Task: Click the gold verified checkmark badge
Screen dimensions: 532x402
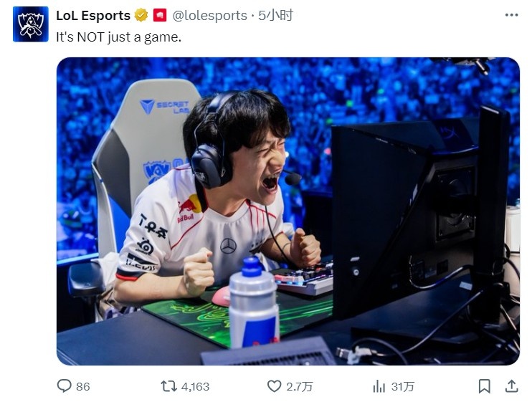Action: pyautogui.click(x=141, y=16)
